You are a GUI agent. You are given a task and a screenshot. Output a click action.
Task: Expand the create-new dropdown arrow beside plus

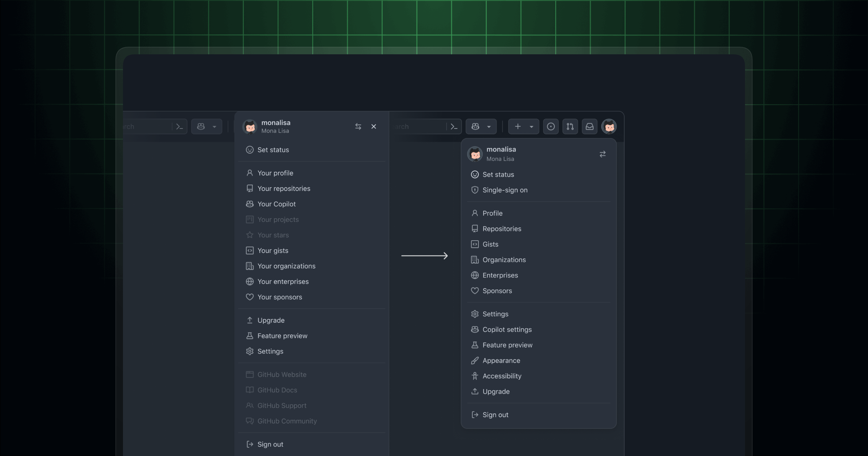click(531, 127)
